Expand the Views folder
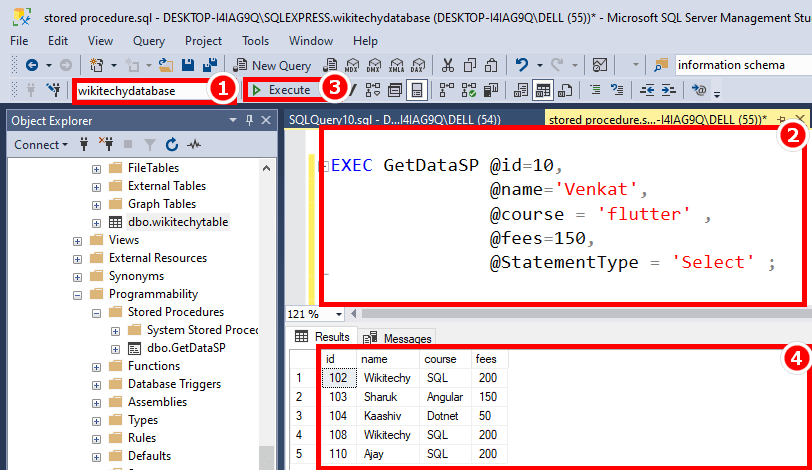The width and height of the screenshot is (812, 470). point(77,241)
